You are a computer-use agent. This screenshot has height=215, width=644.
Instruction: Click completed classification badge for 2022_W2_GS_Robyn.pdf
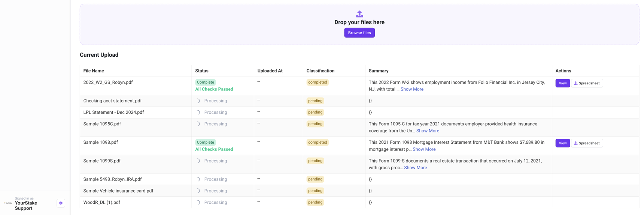click(x=318, y=82)
